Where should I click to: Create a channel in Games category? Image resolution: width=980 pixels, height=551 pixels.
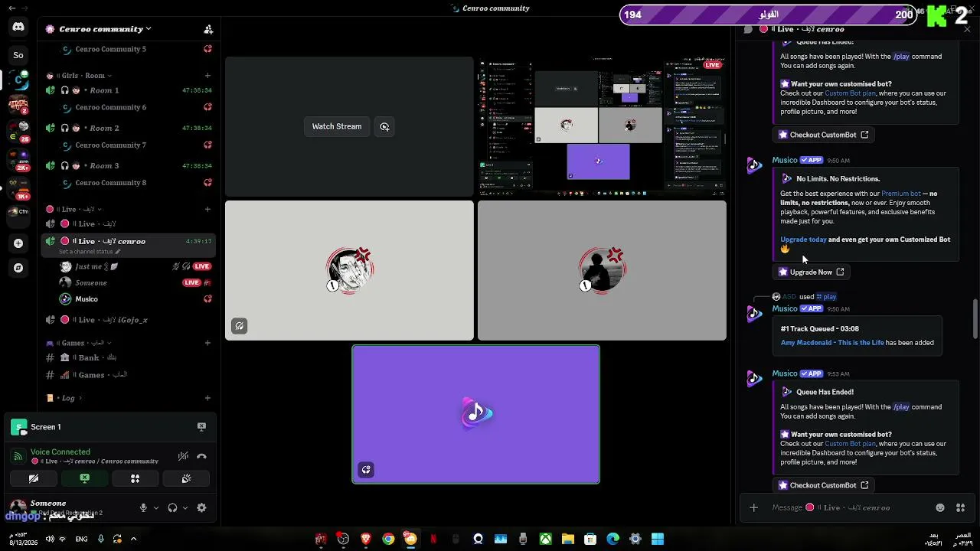[207, 343]
